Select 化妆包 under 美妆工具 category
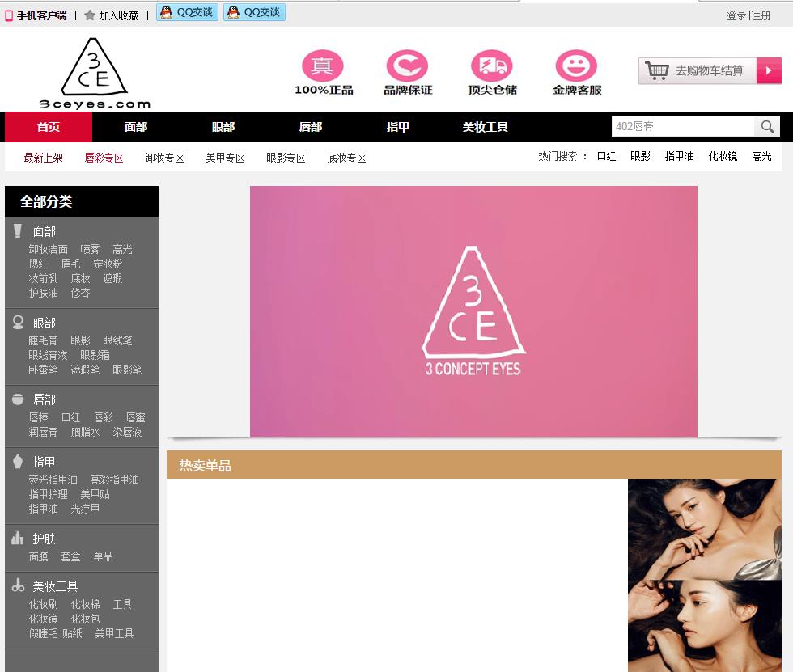This screenshot has width=793, height=672. 86,619
